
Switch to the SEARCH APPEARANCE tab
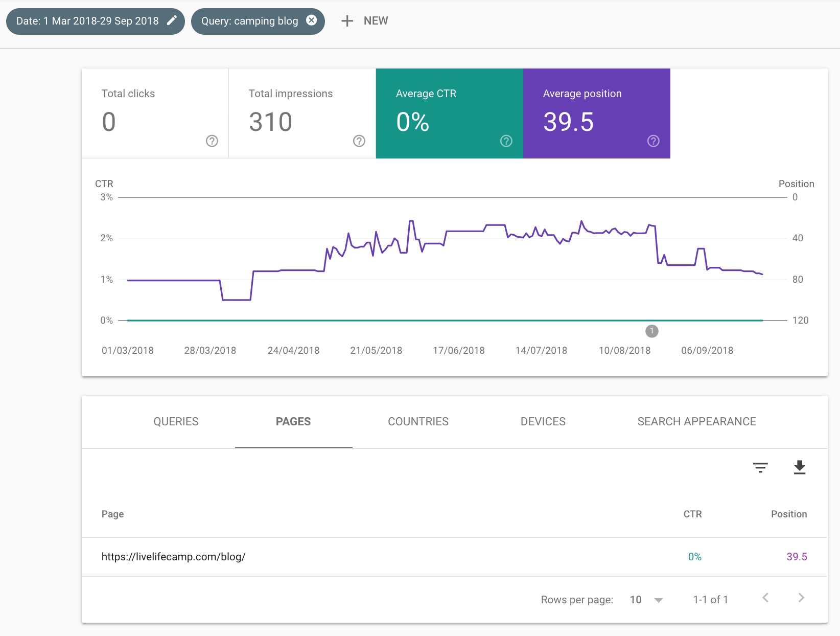(x=696, y=421)
